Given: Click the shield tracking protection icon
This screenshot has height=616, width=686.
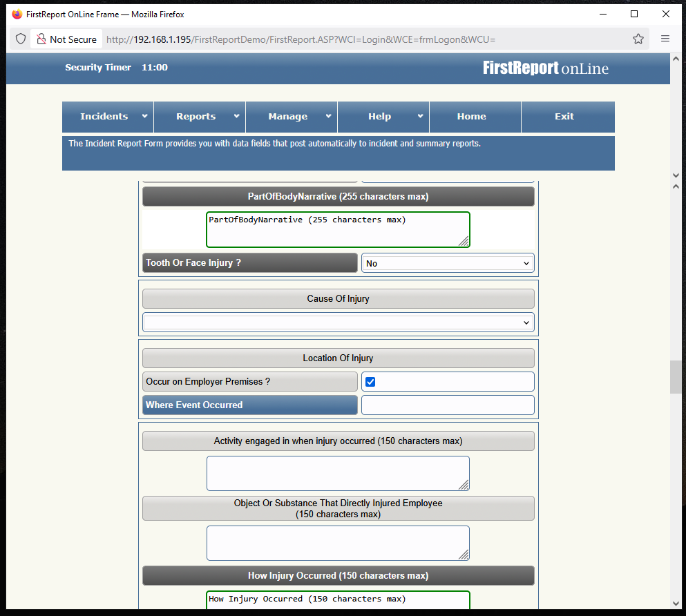Looking at the screenshot, I should pos(21,39).
